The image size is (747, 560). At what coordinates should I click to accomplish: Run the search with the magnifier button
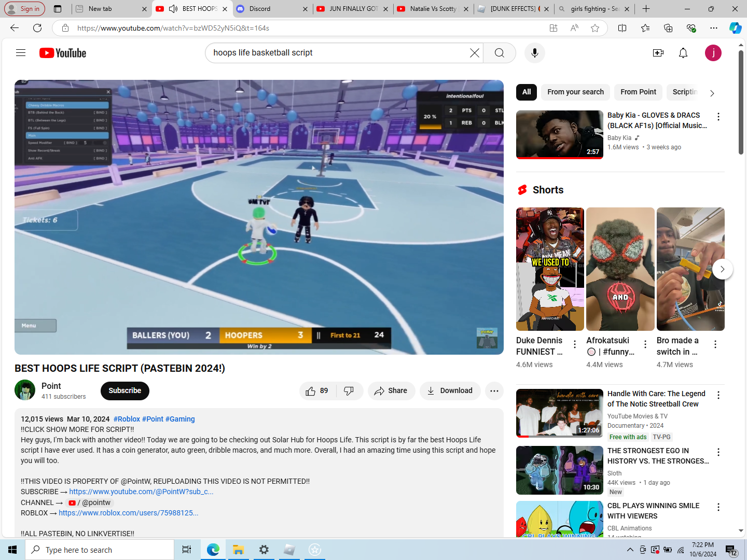tap(499, 53)
